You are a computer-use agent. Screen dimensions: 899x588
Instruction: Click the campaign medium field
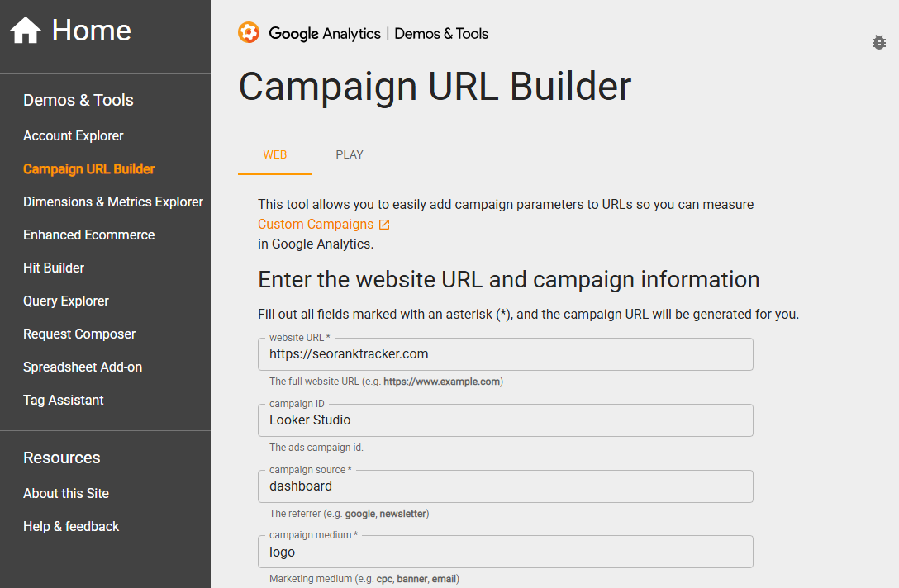tap(506, 552)
